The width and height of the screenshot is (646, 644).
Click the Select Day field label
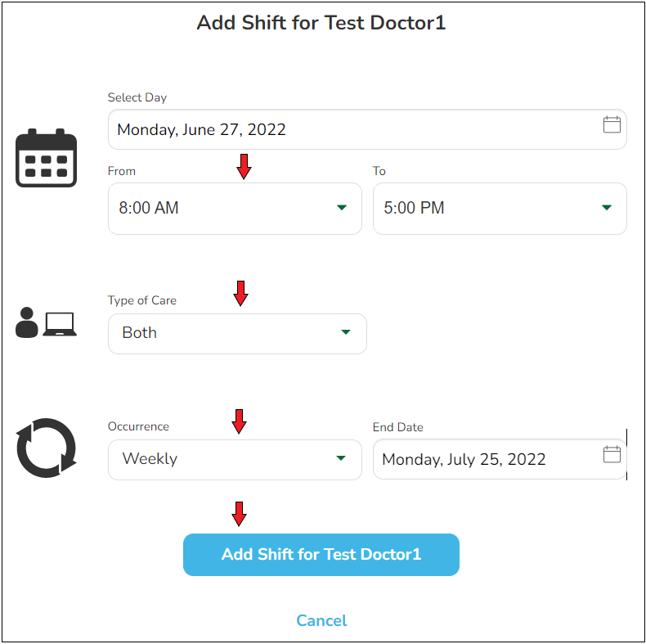click(137, 97)
